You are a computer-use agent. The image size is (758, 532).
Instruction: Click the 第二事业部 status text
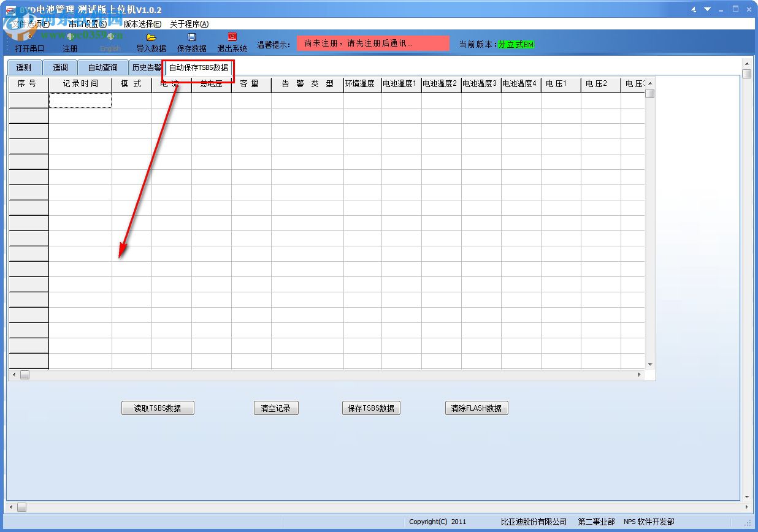coord(596,522)
